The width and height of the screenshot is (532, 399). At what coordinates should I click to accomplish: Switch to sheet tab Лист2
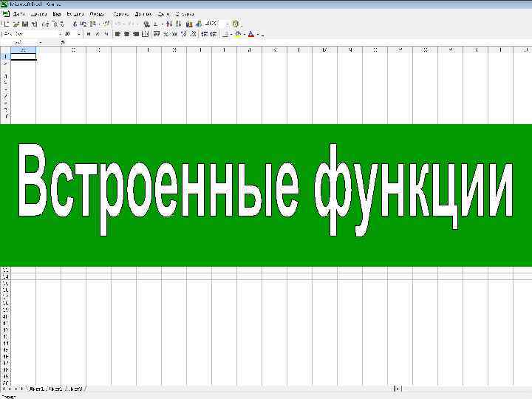55,389
